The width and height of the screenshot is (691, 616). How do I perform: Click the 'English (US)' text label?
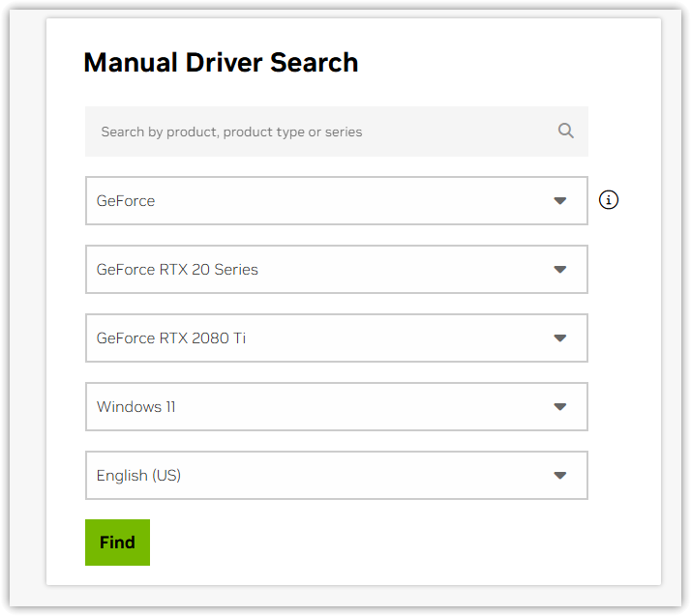click(x=138, y=476)
